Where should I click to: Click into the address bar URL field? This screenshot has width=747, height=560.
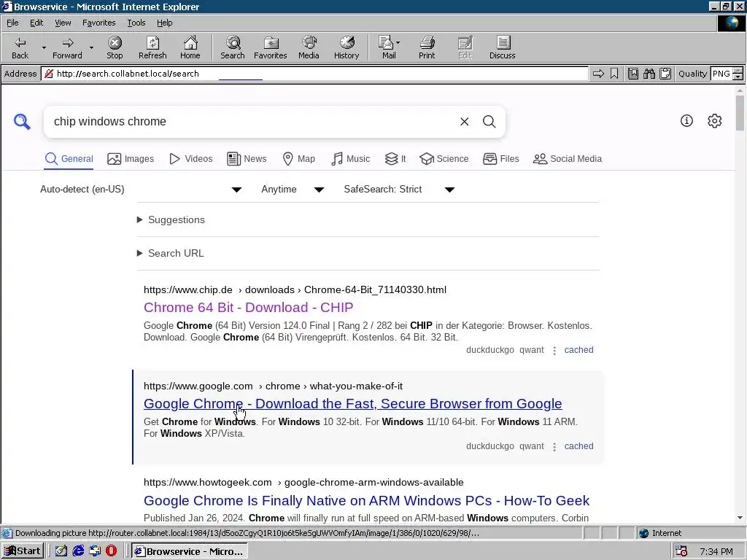(x=314, y=74)
